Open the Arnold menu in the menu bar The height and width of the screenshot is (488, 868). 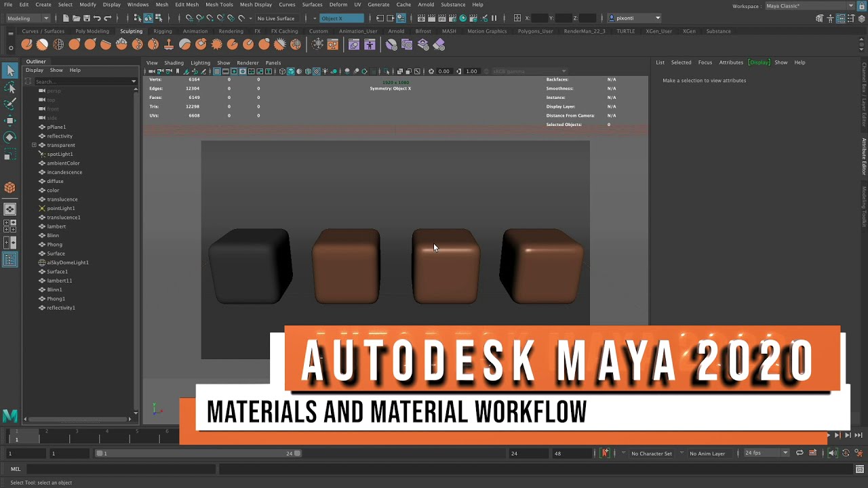tap(426, 5)
